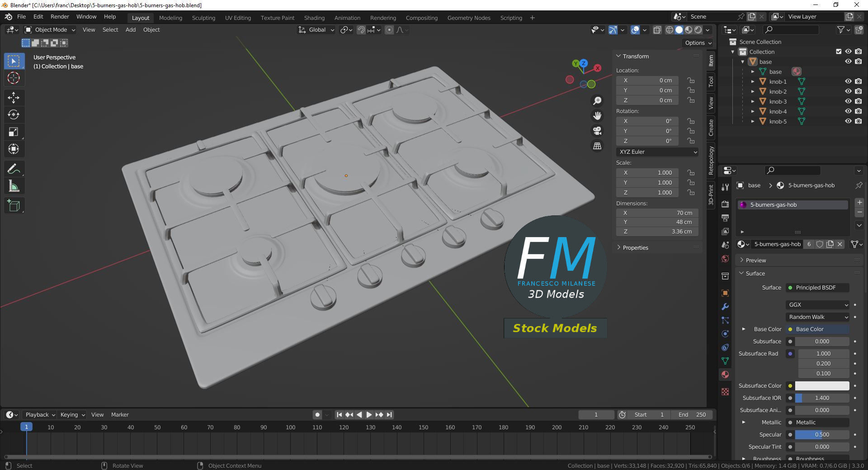Select the Rotate tool
The image size is (868, 470).
point(14,114)
